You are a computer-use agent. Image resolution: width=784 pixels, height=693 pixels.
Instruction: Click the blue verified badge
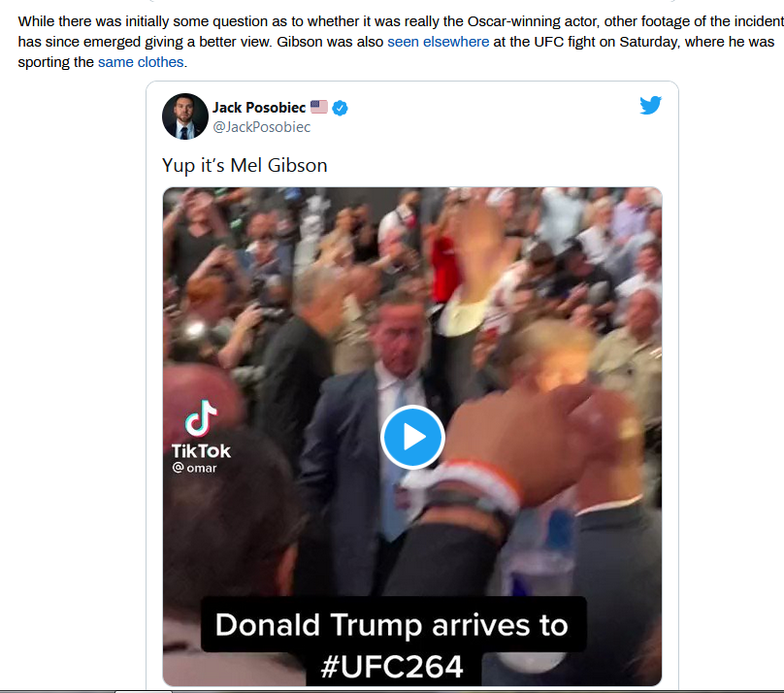point(340,108)
